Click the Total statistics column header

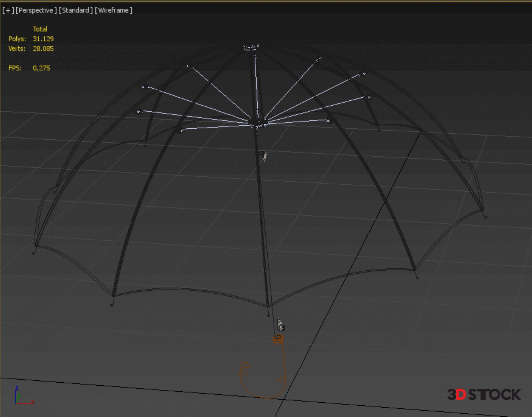coord(40,29)
